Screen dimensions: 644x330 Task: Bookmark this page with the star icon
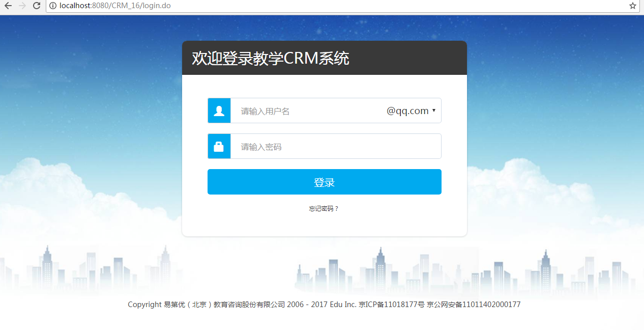633,6
